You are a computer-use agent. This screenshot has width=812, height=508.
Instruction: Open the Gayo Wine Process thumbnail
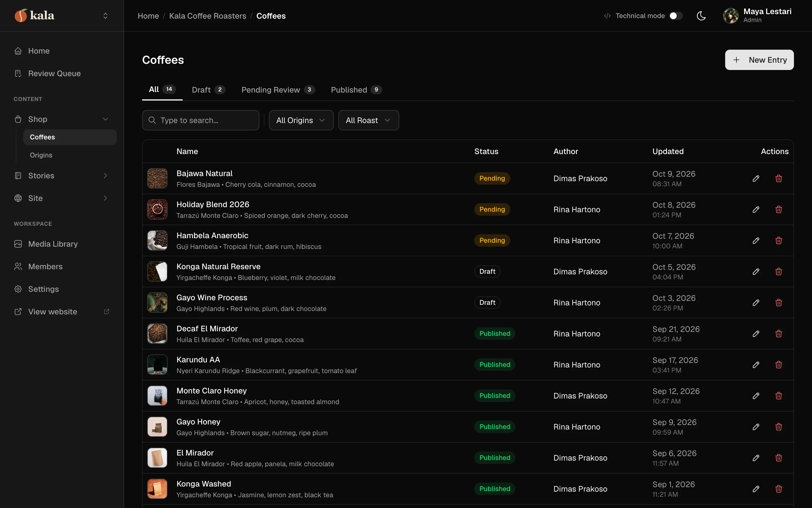click(157, 303)
